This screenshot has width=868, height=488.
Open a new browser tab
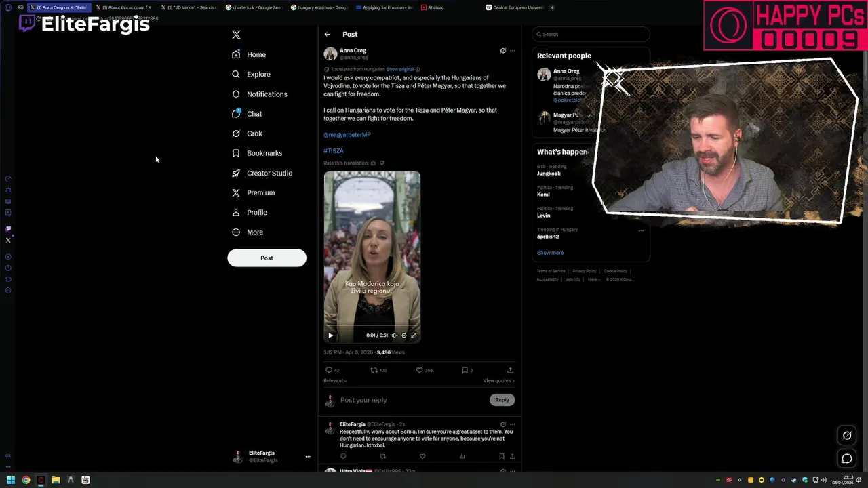[x=552, y=7]
